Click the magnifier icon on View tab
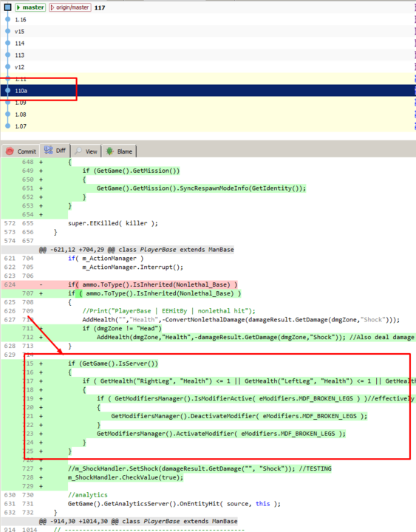The height and width of the screenshot is (532, 416). (78, 151)
